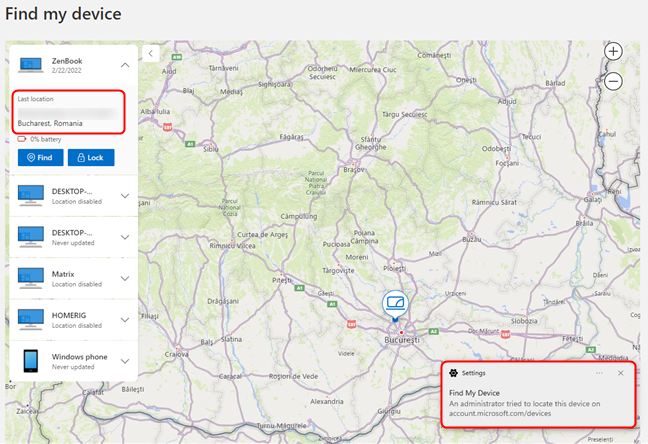Click the HOMERIG desktop icon
648x444 pixels.
tap(31, 320)
